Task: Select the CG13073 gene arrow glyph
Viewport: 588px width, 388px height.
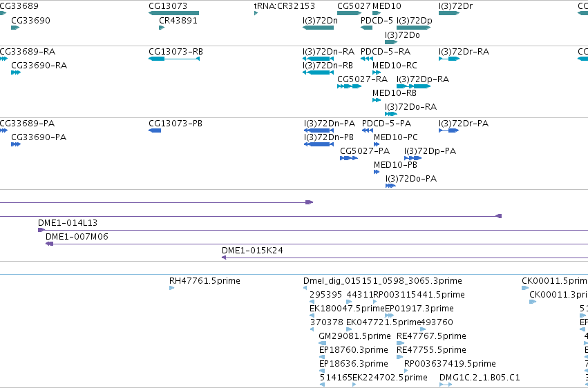Action: click(x=173, y=13)
